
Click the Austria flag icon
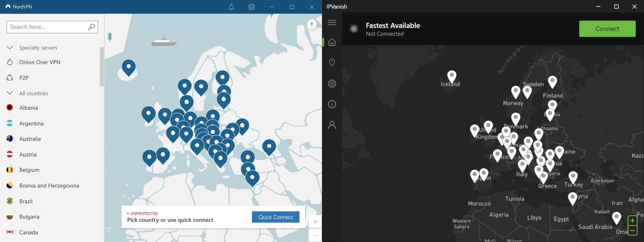(10, 154)
